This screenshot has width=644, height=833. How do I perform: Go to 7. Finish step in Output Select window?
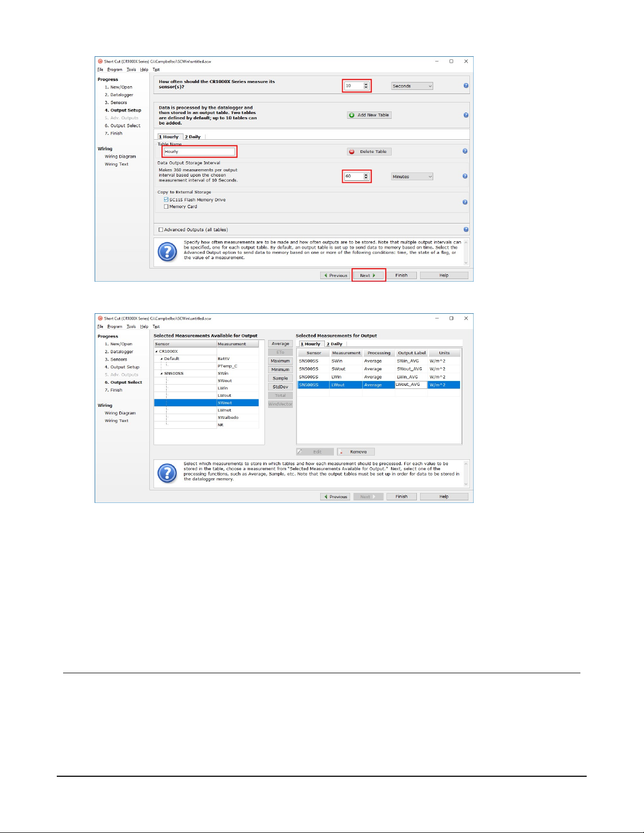coord(114,390)
